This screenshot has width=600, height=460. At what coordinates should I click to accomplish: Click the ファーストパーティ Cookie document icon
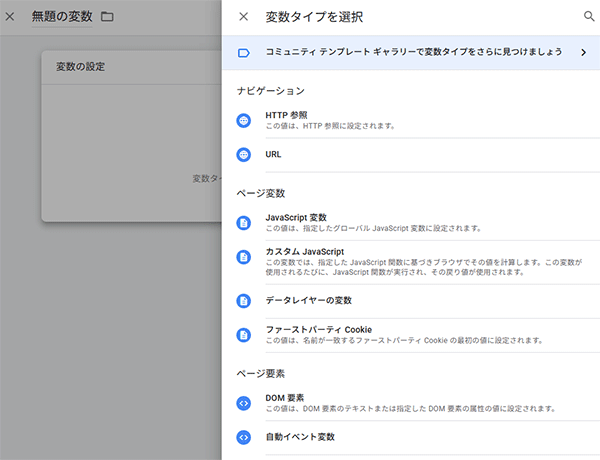pyautogui.click(x=243, y=335)
